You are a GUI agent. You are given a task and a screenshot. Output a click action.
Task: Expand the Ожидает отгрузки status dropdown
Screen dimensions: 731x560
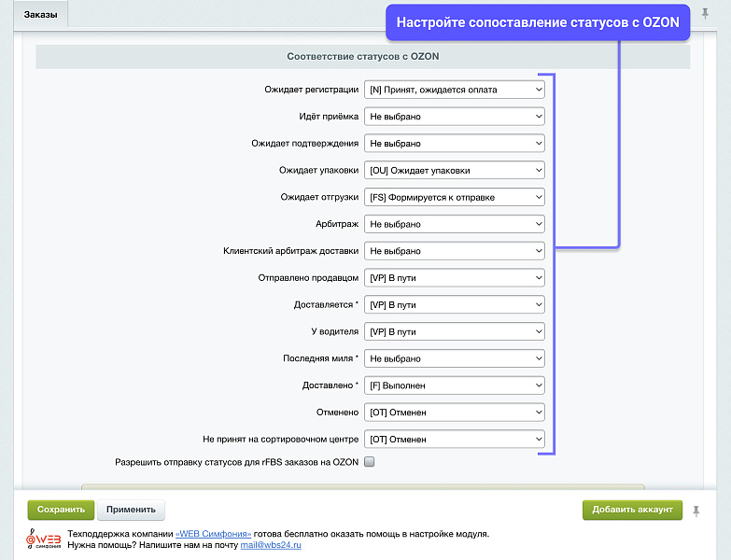pos(454,198)
